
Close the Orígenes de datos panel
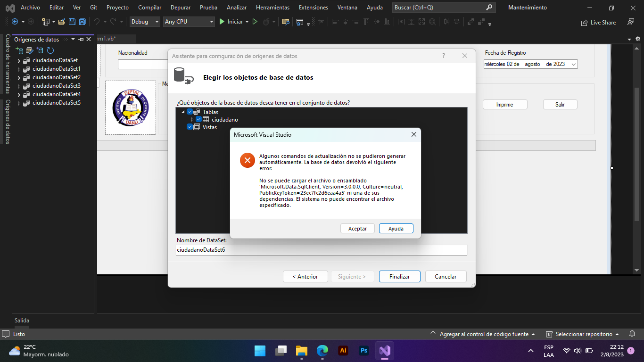[x=89, y=40]
